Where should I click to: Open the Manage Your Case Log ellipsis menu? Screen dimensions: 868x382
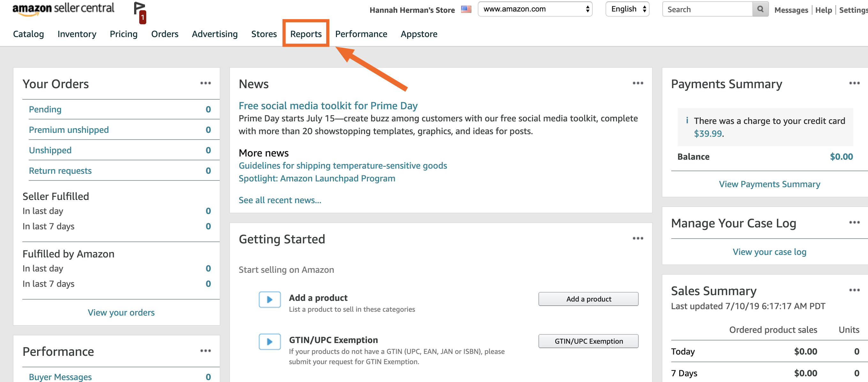pos(855,222)
